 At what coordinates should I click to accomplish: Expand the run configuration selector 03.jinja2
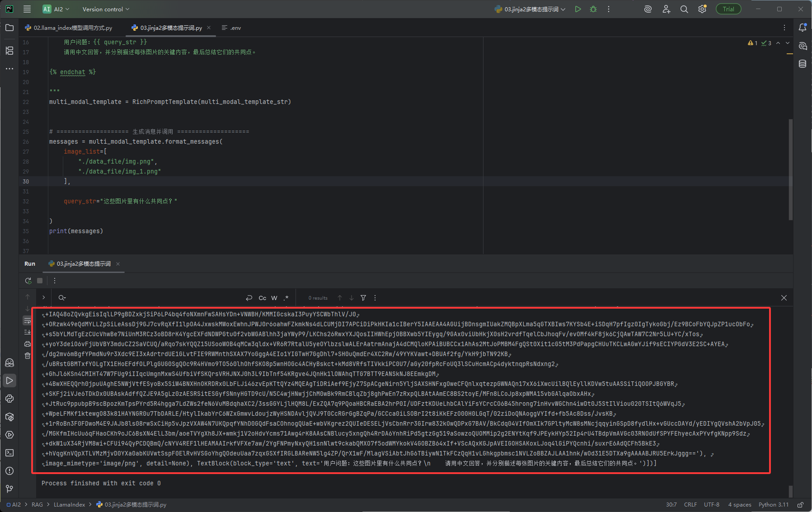coord(530,9)
